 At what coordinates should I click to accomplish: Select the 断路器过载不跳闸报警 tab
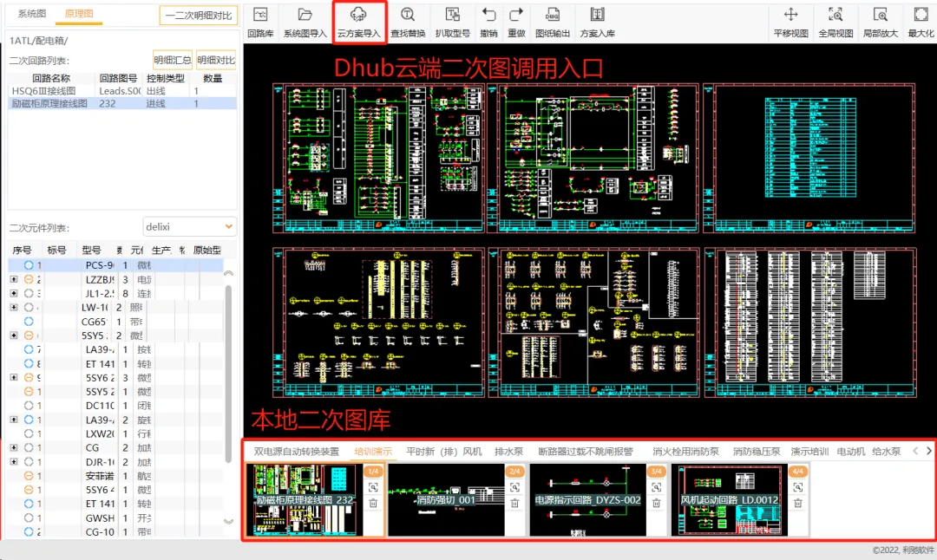tap(586, 452)
